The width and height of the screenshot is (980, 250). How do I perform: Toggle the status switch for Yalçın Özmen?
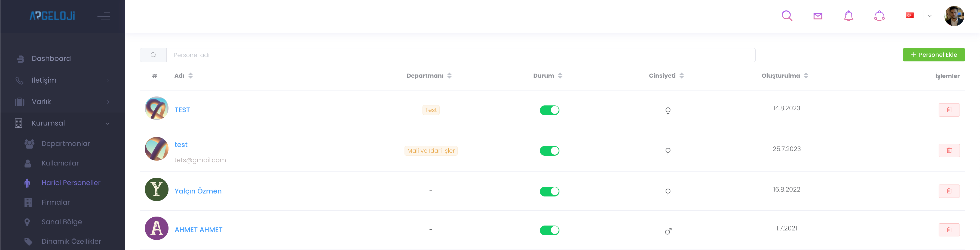[x=549, y=192]
